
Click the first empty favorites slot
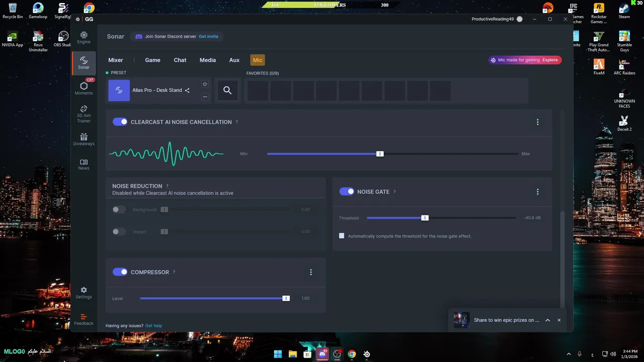[258, 90]
